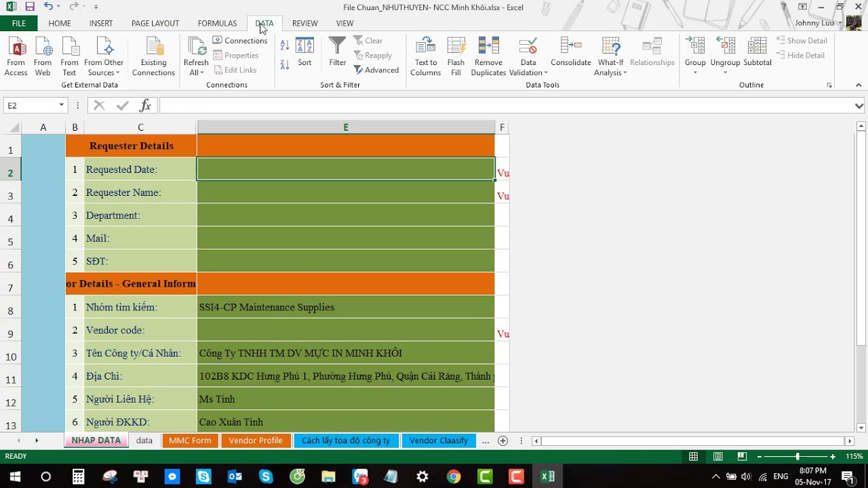This screenshot has width=868, height=488.
Task: Click Advanced filter option
Action: pyautogui.click(x=376, y=70)
